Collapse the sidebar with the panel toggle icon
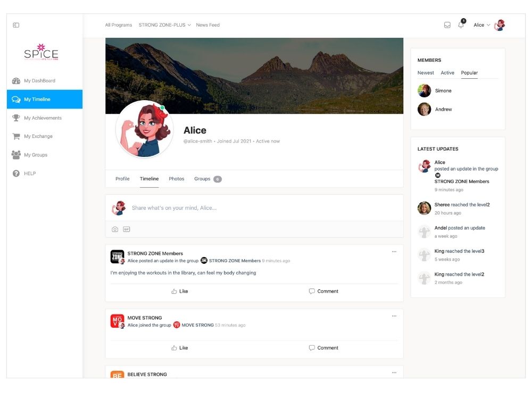Image resolution: width=532 pixels, height=399 pixels. [x=16, y=25]
